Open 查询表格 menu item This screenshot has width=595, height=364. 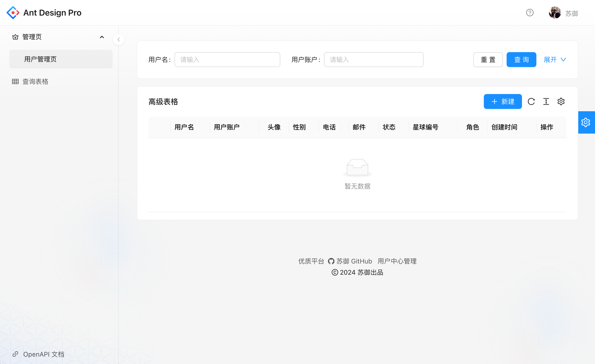(35, 82)
